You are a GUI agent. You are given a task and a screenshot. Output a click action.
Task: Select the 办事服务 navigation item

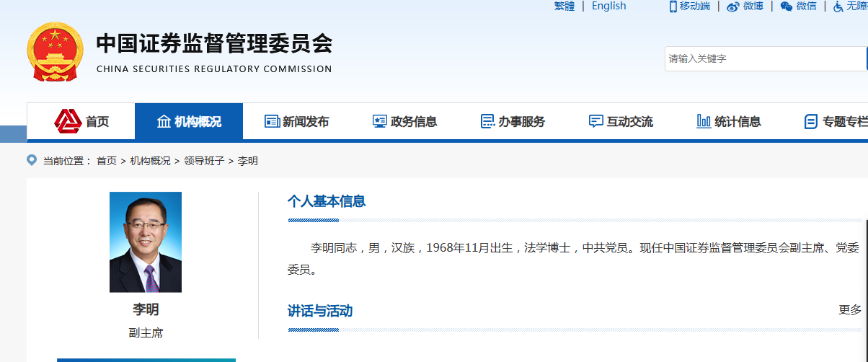(x=513, y=121)
